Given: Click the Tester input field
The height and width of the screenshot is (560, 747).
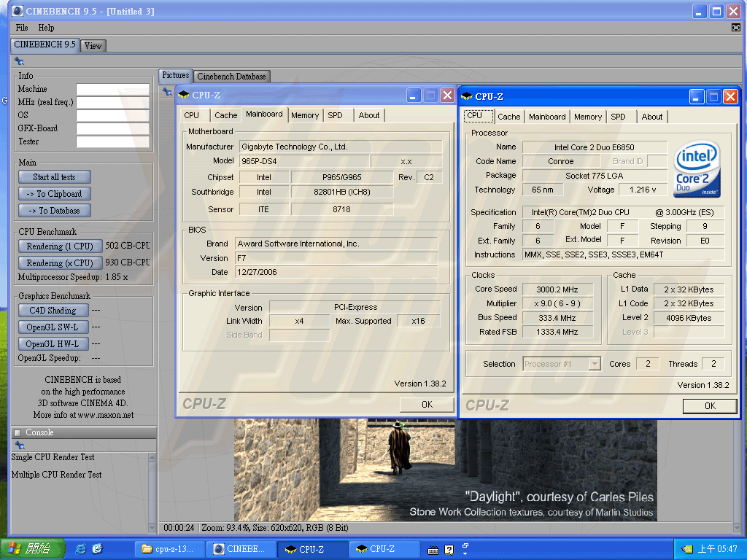Looking at the screenshot, I should pyautogui.click(x=112, y=141).
